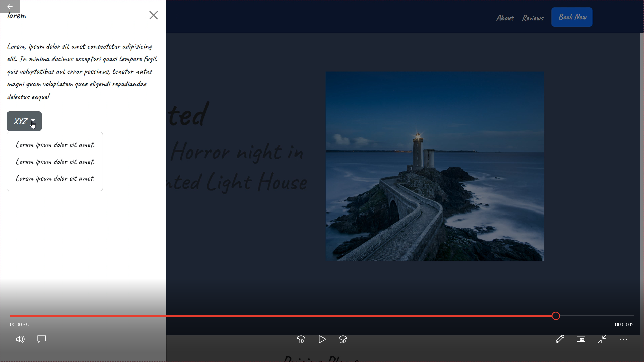This screenshot has height=362, width=644.
Task: Click the red seek bar handle
Action: click(556, 316)
